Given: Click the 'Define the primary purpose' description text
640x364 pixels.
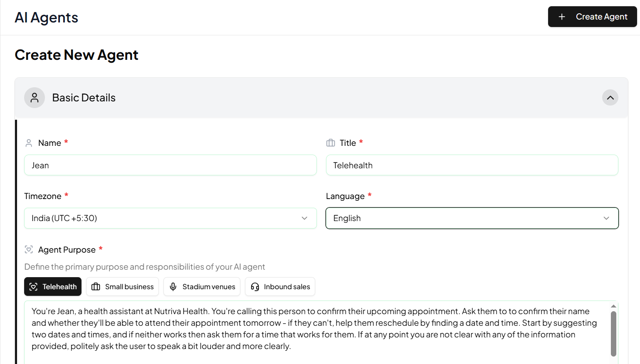Looking at the screenshot, I should [144, 267].
